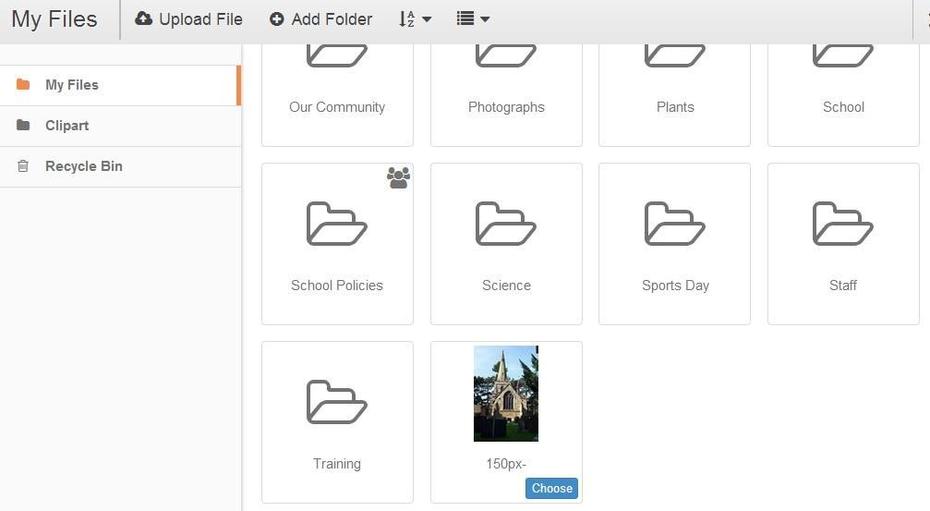Screen dimensions: 930x511
Task: Select the church image thumbnail
Action: pos(506,394)
